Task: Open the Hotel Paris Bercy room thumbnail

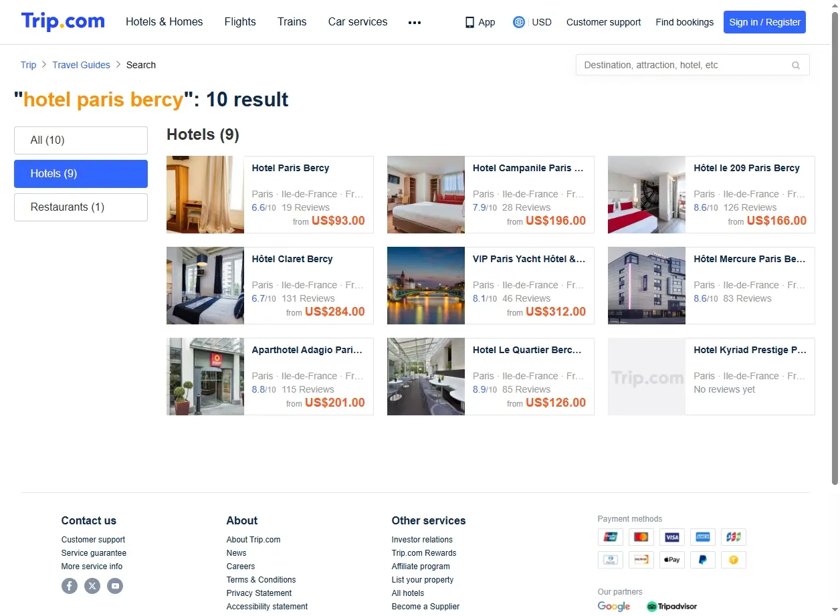Action: pyautogui.click(x=205, y=195)
